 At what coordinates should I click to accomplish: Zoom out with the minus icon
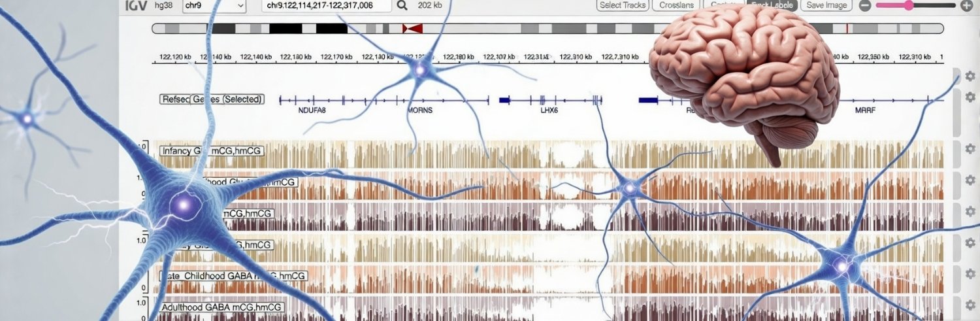point(864,5)
